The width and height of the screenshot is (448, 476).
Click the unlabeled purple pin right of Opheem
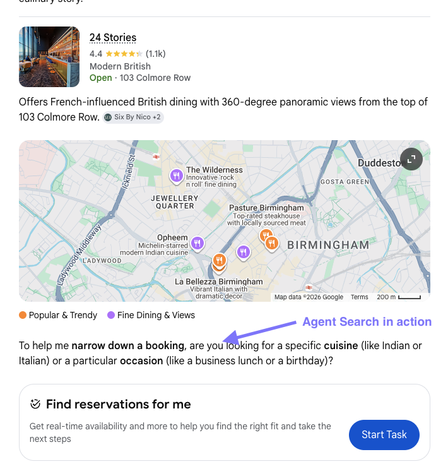pyautogui.click(x=244, y=253)
